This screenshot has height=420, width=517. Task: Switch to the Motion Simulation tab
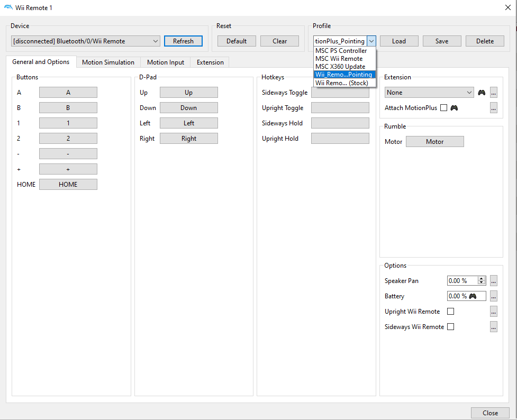108,62
